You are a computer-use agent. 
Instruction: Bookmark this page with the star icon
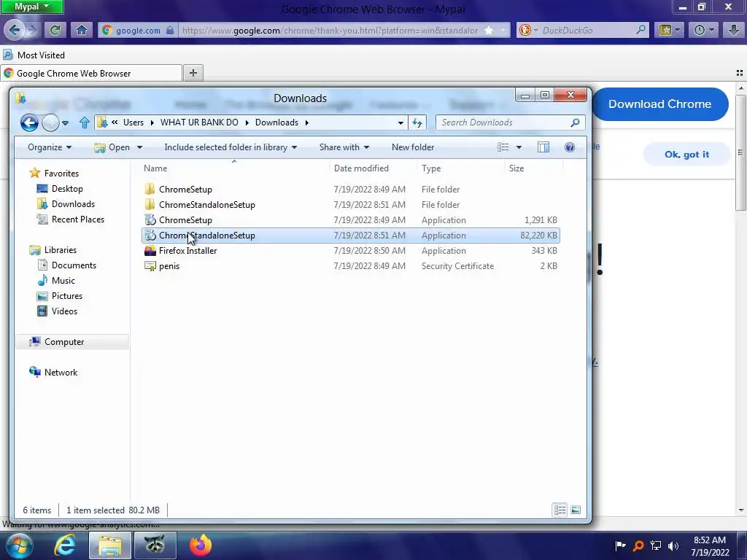click(x=489, y=31)
